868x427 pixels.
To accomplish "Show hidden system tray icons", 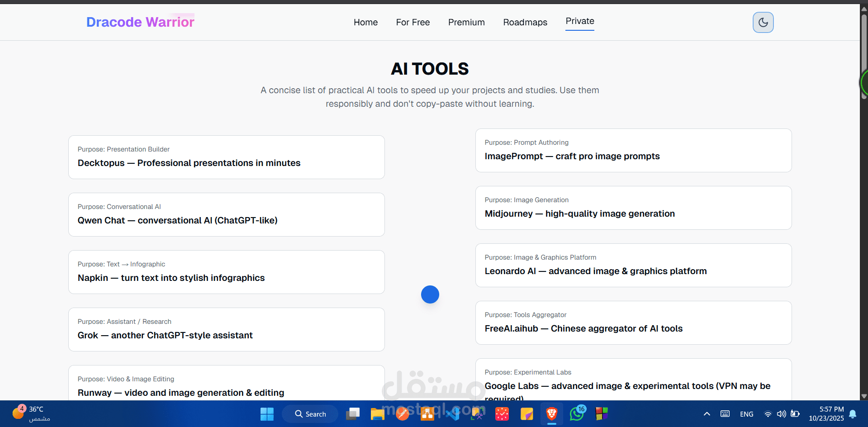I will coord(707,414).
